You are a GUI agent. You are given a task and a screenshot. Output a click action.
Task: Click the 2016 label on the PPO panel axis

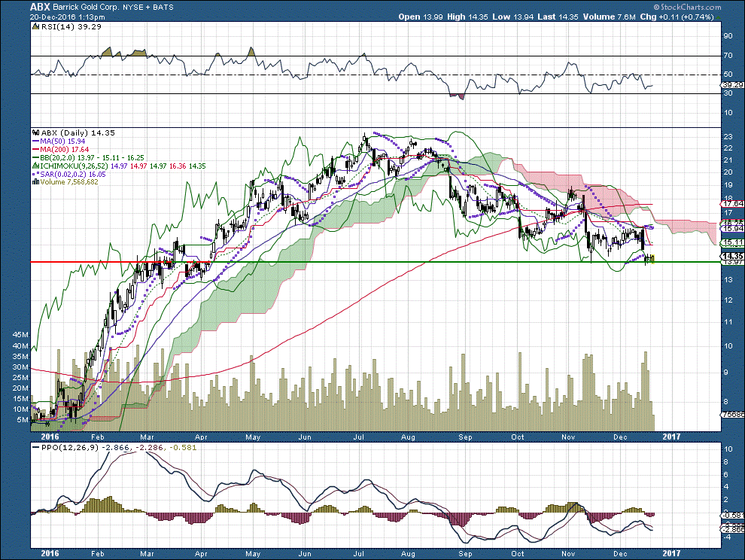pos(50,553)
